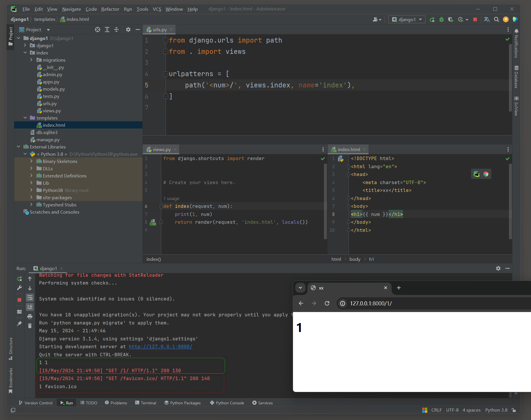531x420 pixels.
Task: Expand all in Project panel
Action: click(107, 30)
